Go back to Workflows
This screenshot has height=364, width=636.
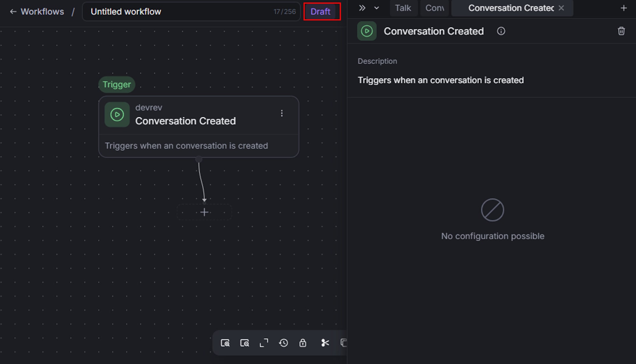click(37, 12)
